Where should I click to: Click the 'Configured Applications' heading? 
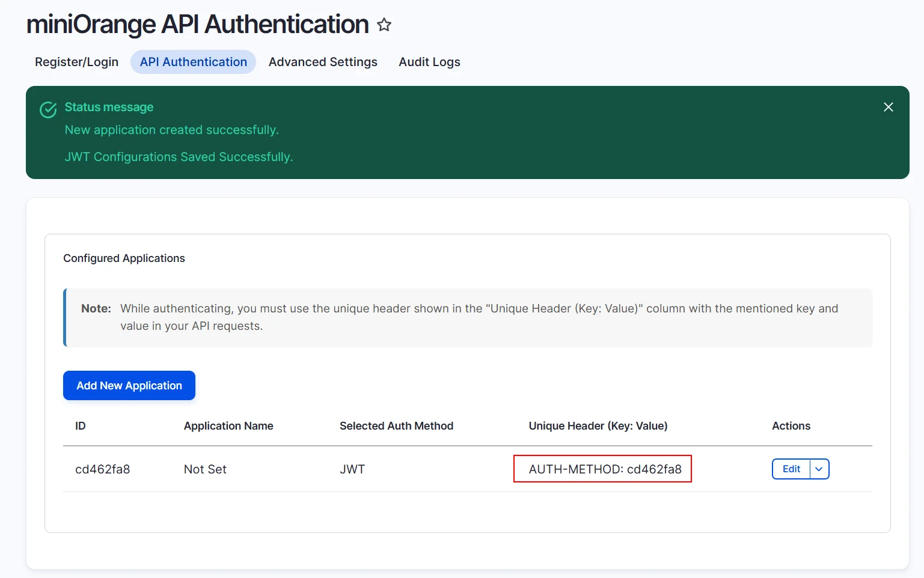click(124, 258)
